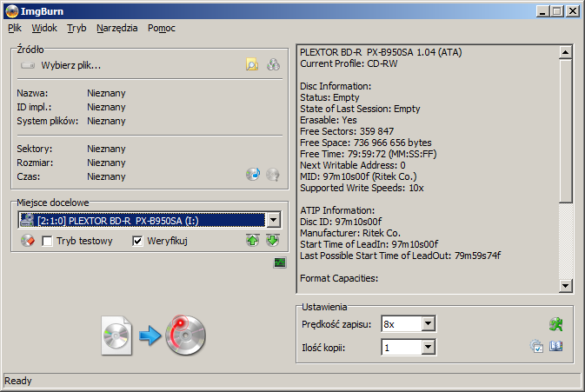
Task: Click the 'Current Profile: CD-RW' line
Action: pyautogui.click(x=349, y=63)
